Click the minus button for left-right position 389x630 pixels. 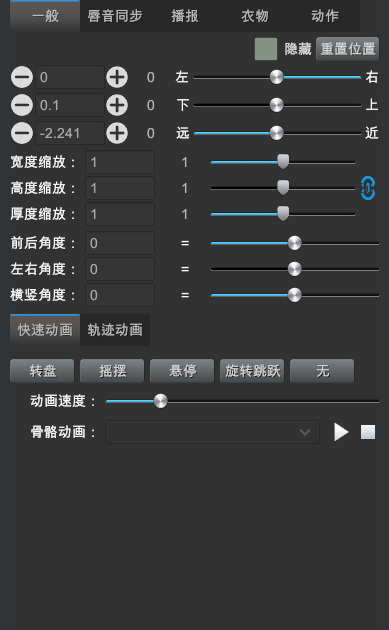coord(22,77)
